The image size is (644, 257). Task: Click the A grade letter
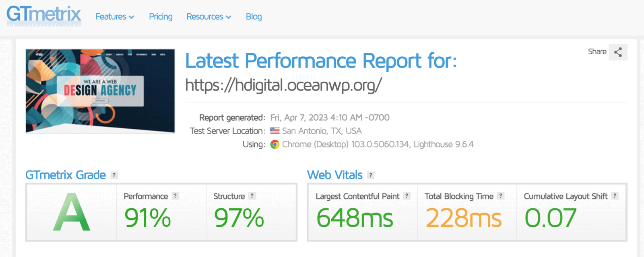tap(72, 212)
